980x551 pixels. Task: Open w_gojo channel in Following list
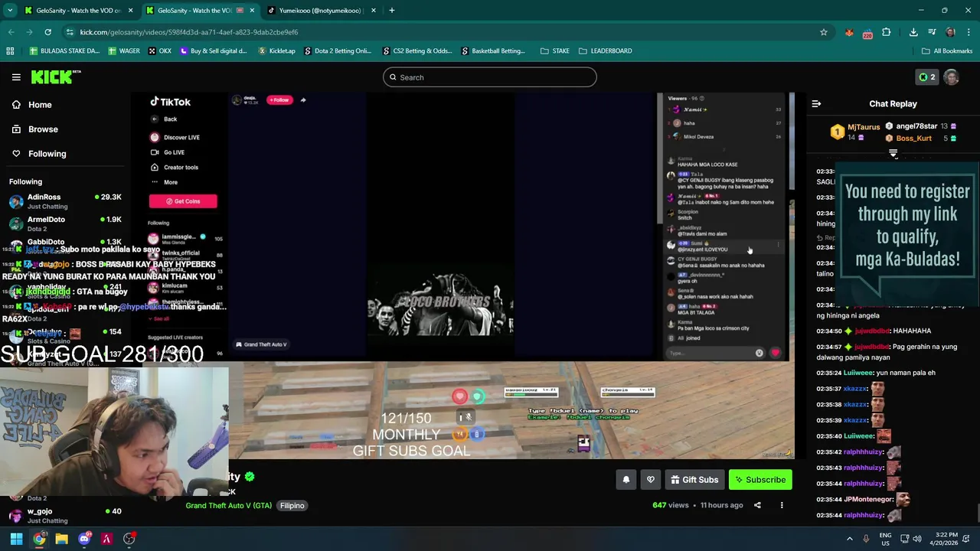tap(65, 515)
